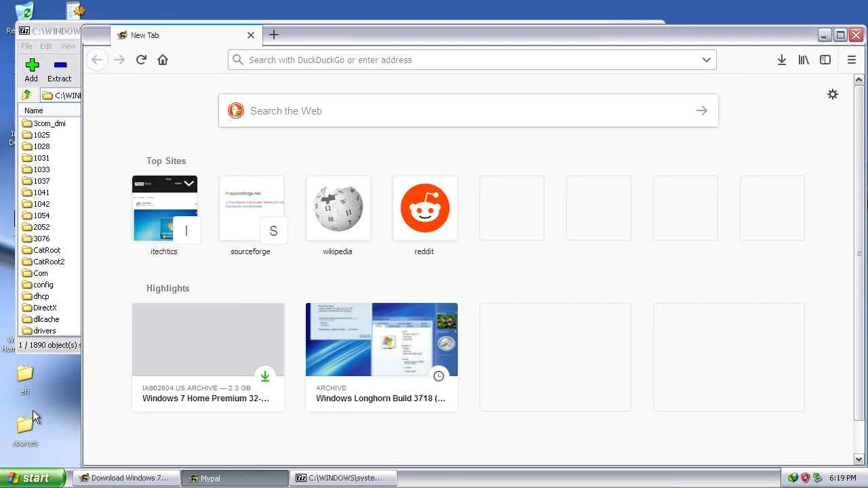The height and width of the screenshot is (488, 868).
Task: Switch to Download Windows 7 taskbar item
Action: 125,478
